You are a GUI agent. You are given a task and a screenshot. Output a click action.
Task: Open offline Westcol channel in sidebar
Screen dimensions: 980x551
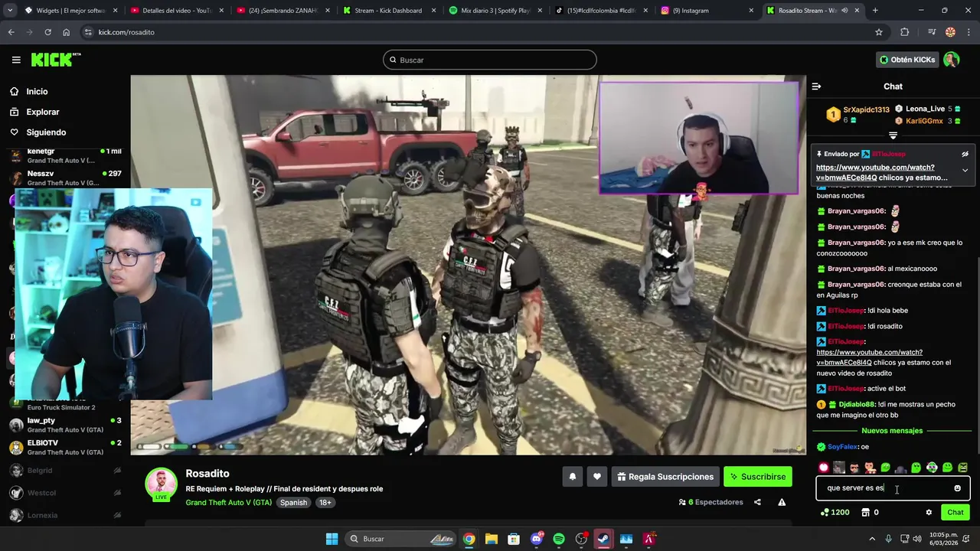[65, 493]
